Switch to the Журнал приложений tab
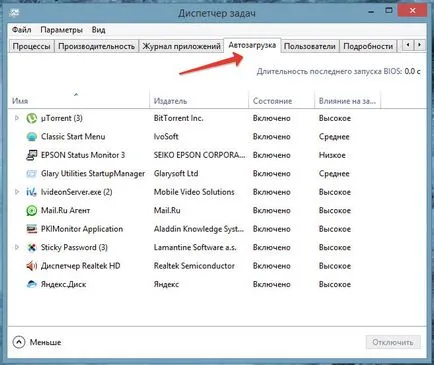Screen dimensions: 434x365 pos(181,46)
